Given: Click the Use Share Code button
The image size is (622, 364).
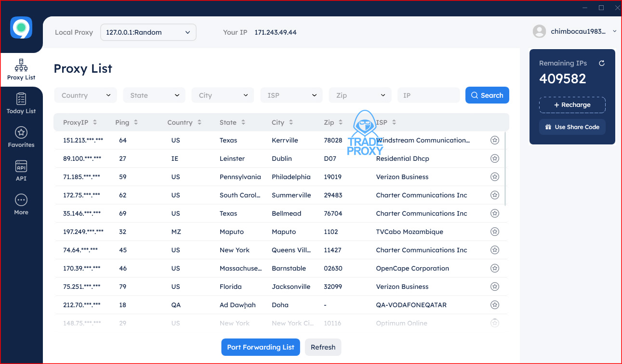Looking at the screenshot, I should 572,127.
